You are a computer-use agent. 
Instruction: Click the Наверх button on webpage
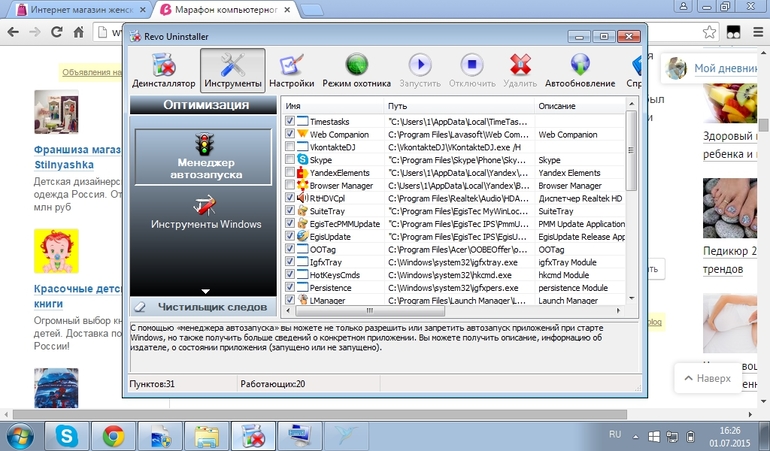pyautogui.click(x=708, y=378)
